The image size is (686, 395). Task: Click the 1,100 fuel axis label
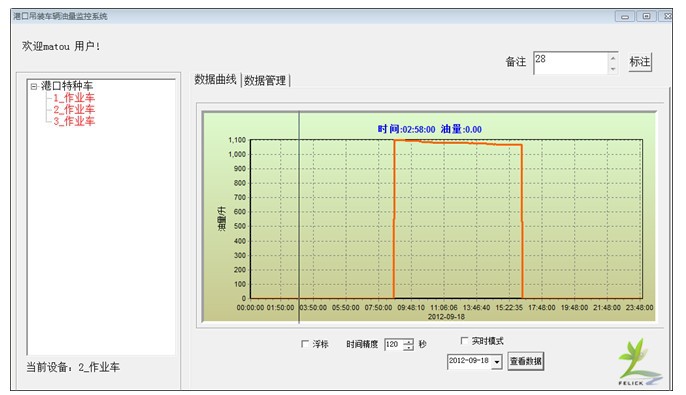click(237, 140)
